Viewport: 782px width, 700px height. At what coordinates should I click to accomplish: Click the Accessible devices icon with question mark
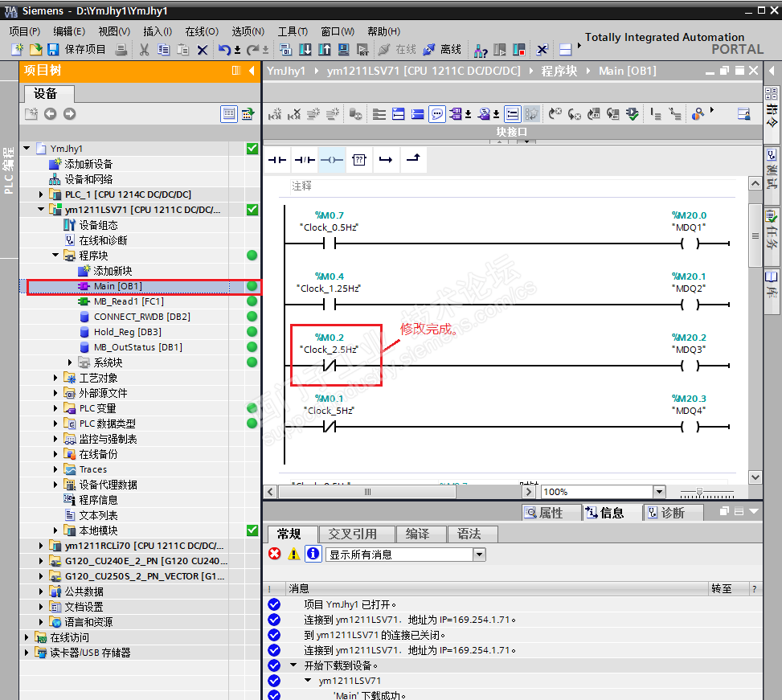click(x=481, y=50)
